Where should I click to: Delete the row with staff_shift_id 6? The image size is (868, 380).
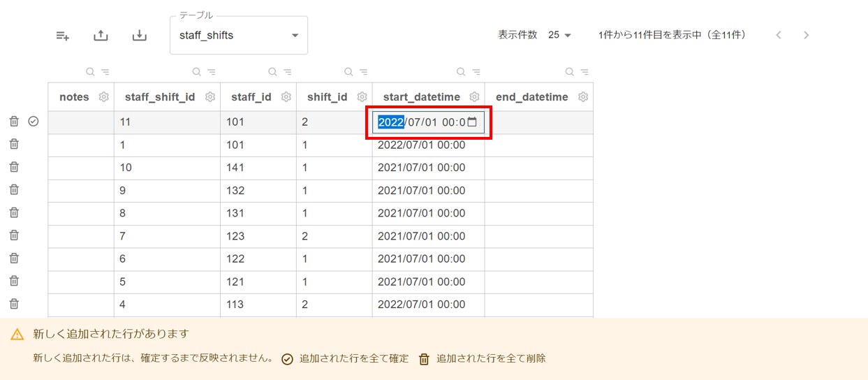14,258
